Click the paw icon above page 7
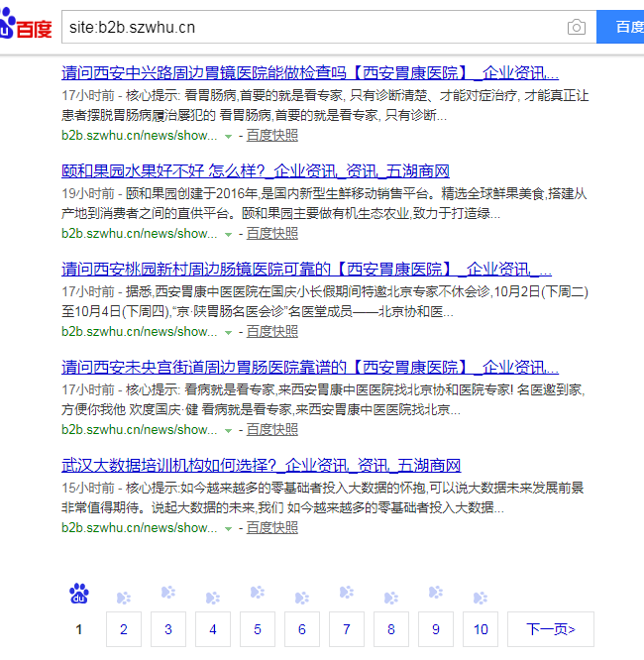The image size is (644, 660). (347, 593)
